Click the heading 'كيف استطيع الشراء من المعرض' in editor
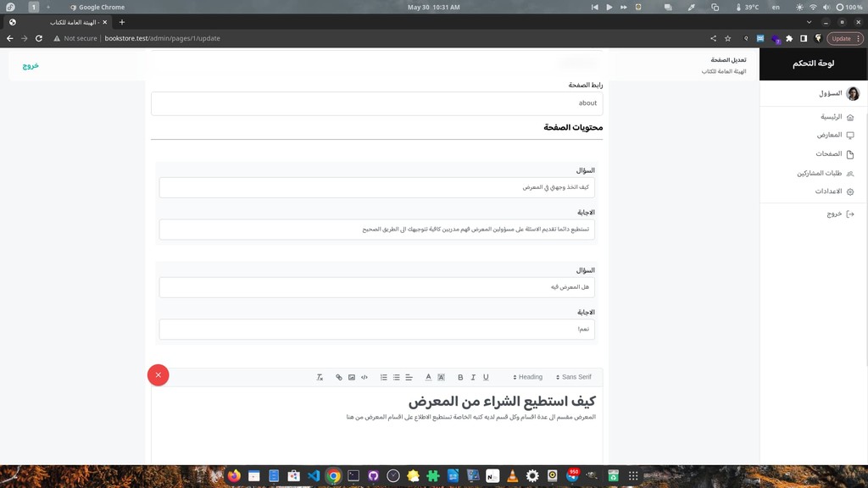The height and width of the screenshot is (488, 868). click(502, 401)
